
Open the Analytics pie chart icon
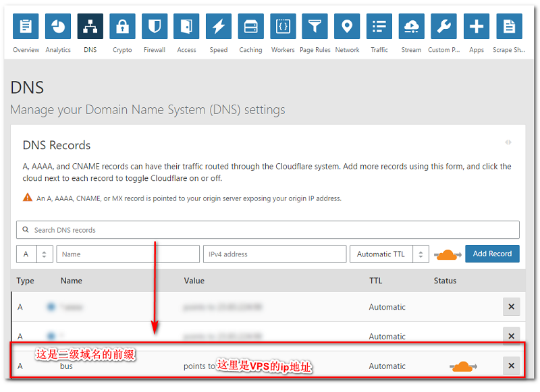(58, 27)
